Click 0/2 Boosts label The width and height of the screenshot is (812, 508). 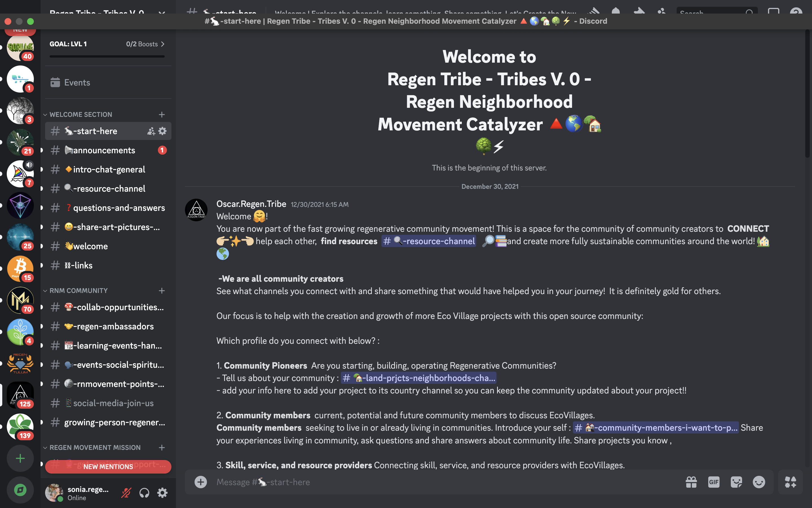click(x=142, y=44)
